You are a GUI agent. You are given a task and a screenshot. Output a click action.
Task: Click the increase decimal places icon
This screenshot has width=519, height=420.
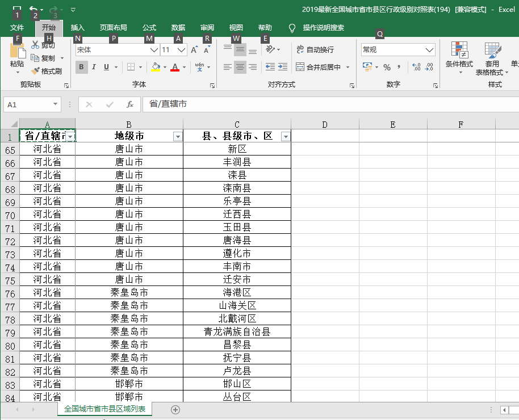[x=416, y=67]
